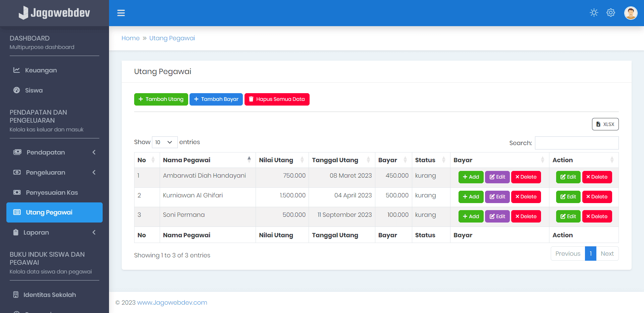This screenshot has width=644, height=313.
Task: Click Bayar column Delete for Soni Permana
Action: (526, 216)
